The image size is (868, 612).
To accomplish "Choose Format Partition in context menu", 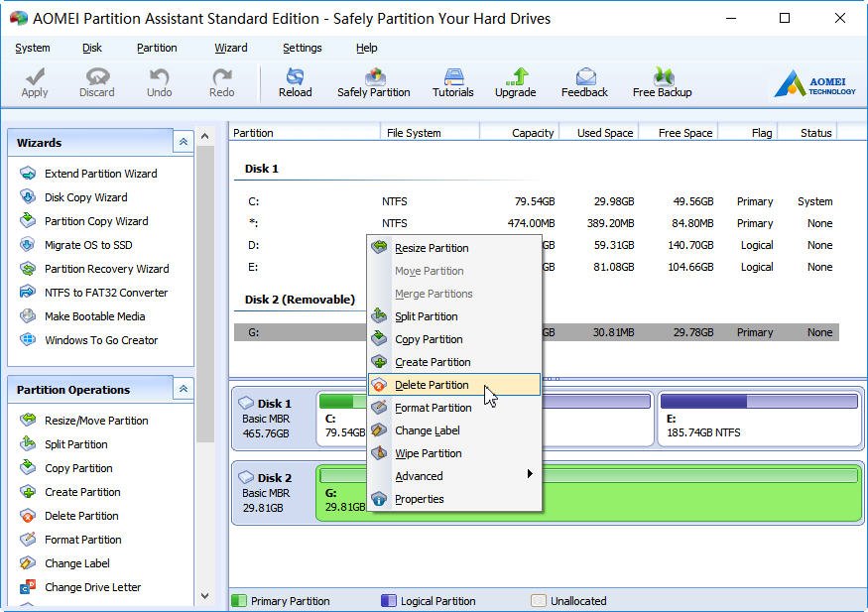I will 454,408.
